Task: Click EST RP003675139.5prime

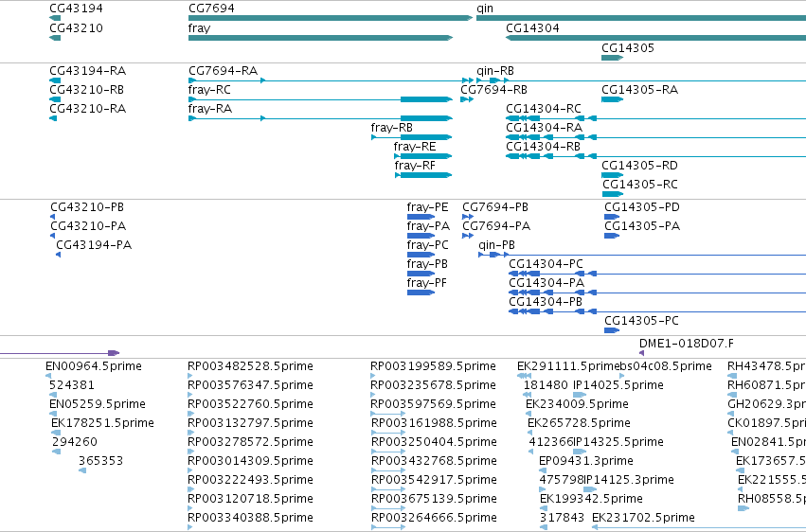Action: pyautogui.click(x=388, y=508)
